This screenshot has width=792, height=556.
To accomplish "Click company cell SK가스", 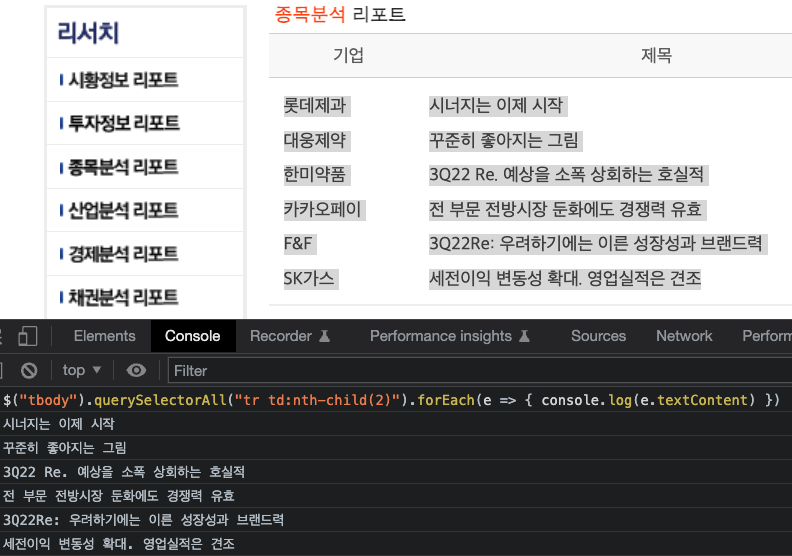I will (x=309, y=278).
